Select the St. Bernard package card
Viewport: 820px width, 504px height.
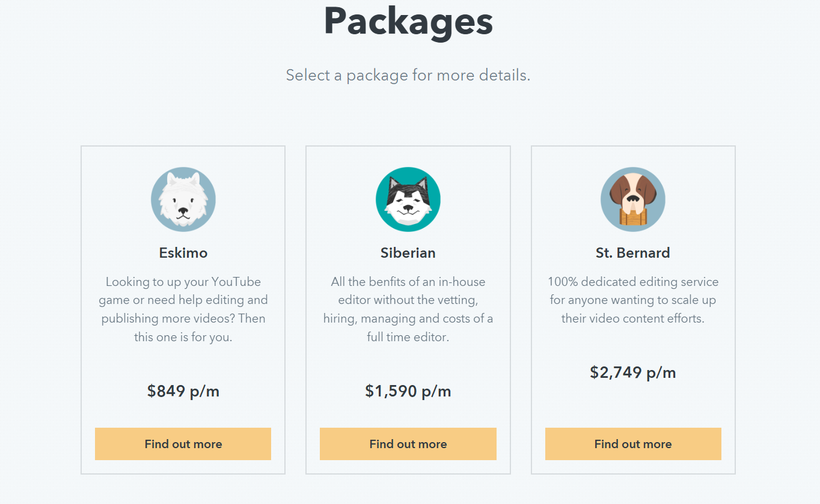pos(633,310)
